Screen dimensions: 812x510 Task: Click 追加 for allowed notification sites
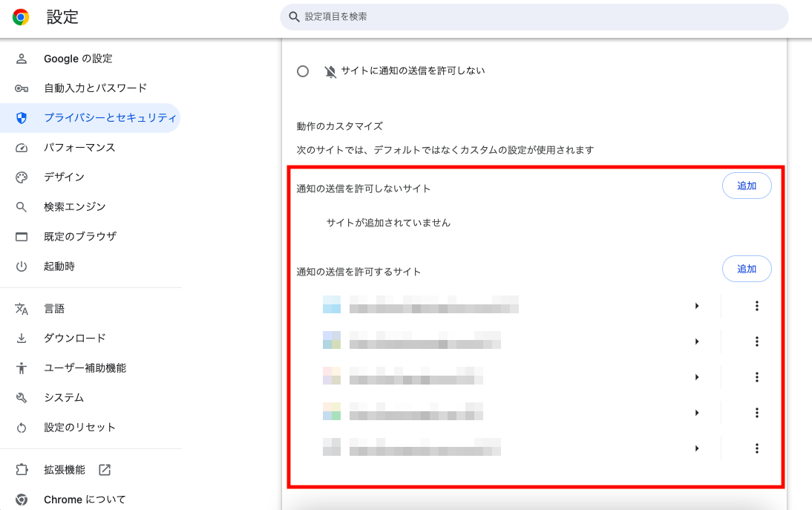[x=747, y=269]
